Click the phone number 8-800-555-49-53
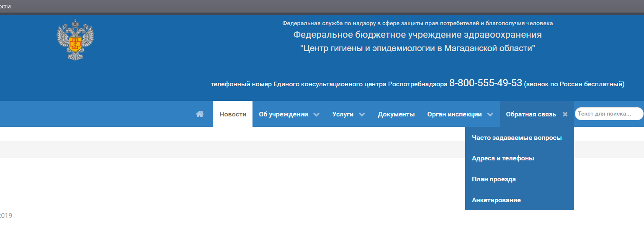The height and width of the screenshot is (237, 644). click(x=486, y=82)
